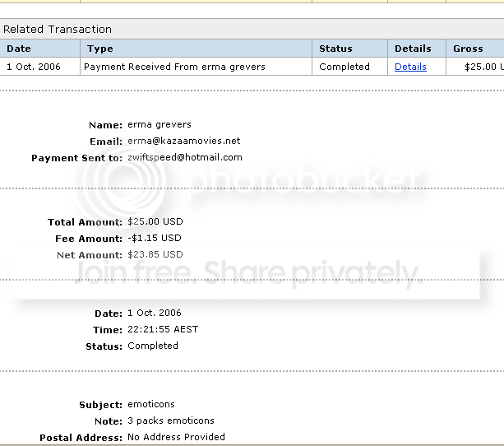Select Net Amount value '$23.85 USD'
Viewport: 504px width, 446px height.
(x=155, y=254)
